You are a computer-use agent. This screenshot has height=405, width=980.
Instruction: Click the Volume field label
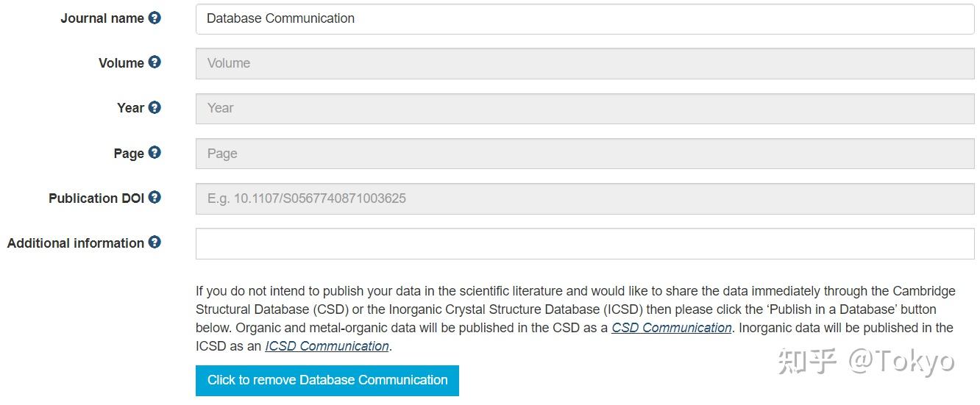click(x=121, y=63)
